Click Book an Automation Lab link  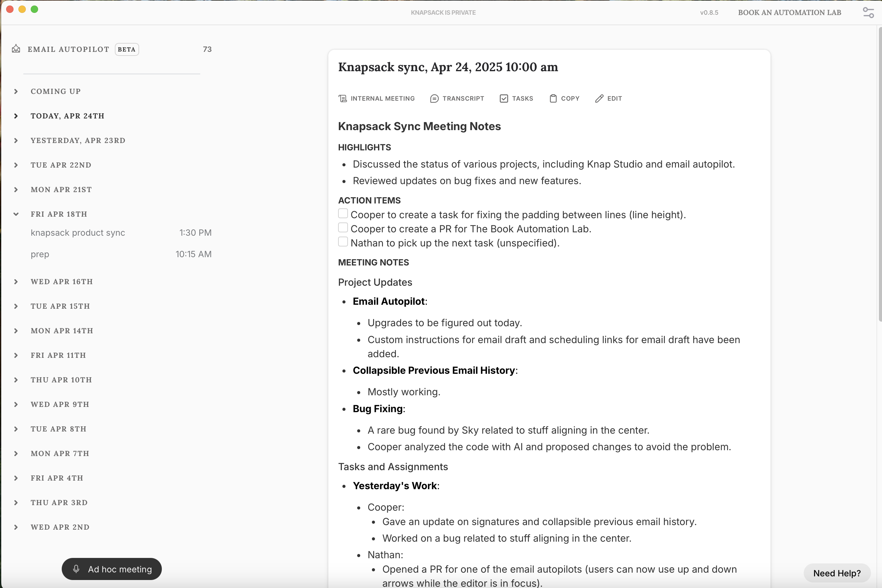tap(789, 12)
